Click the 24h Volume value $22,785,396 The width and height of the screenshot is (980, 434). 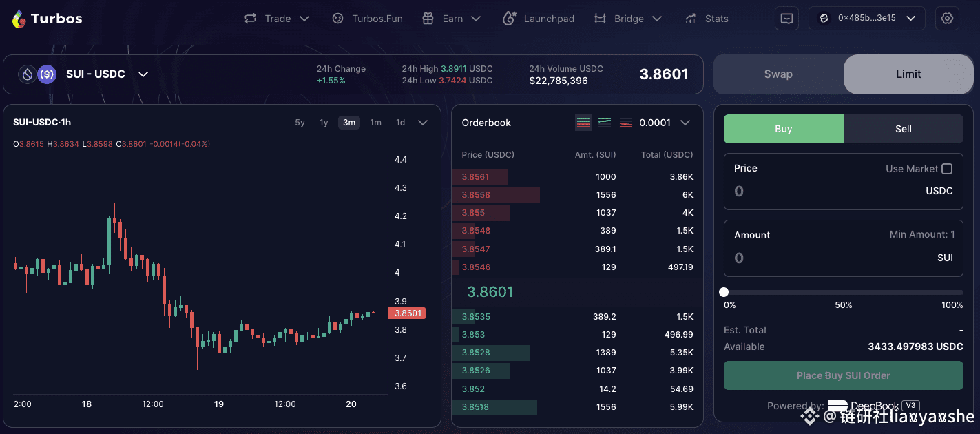point(559,81)
